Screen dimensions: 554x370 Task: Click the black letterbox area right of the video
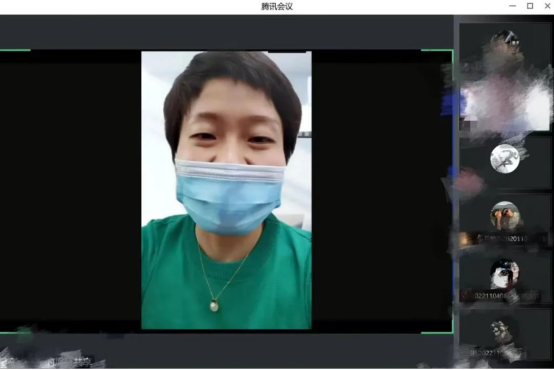382,191
